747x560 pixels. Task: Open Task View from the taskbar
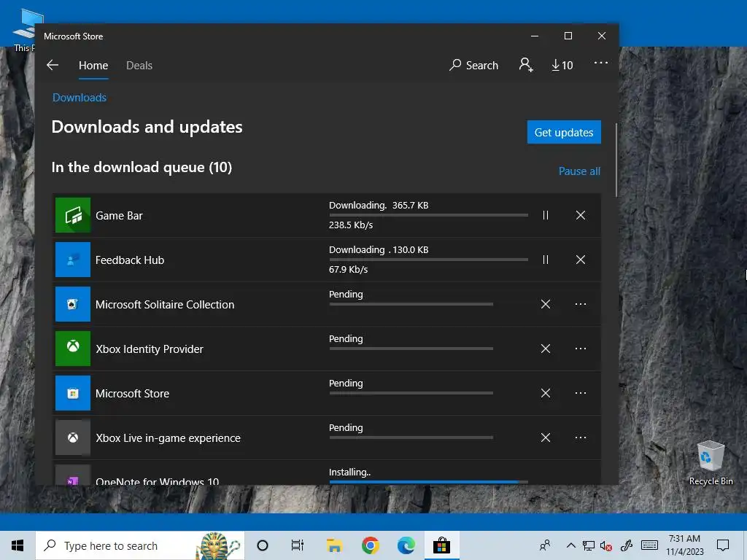298,545
